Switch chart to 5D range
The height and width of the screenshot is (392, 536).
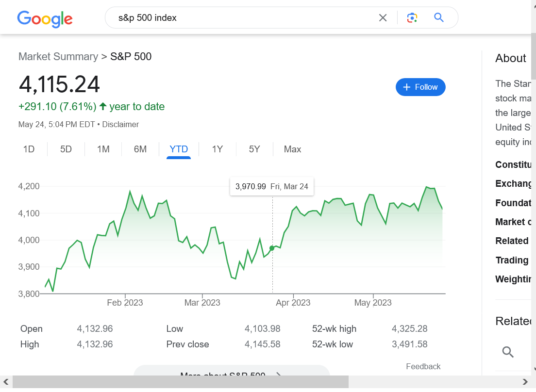tap(66, 149)
